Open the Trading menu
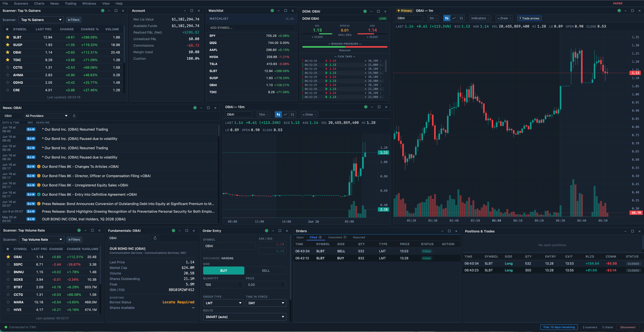644x332 pixels. coord(70,4)
